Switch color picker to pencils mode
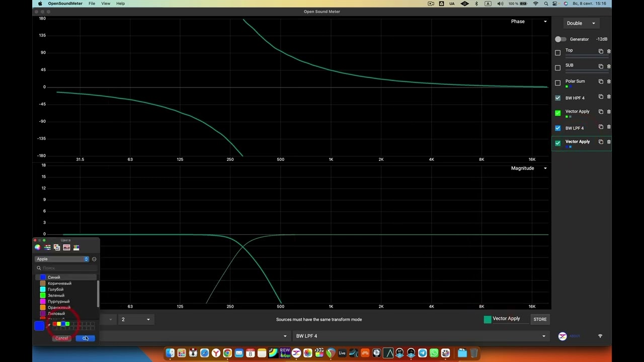644x362 pixels. (x=76, y=247)
